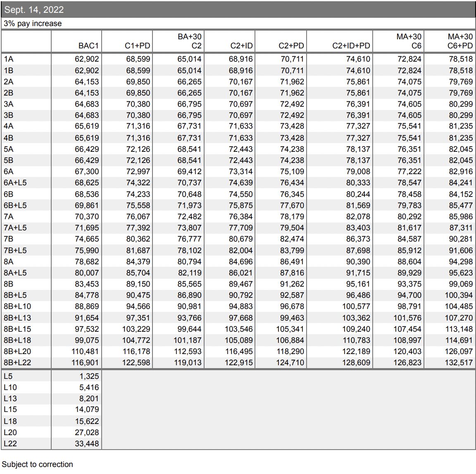Viewport: 476px width, 474px height.
Task: Click row label 8B+L22
Action: (x=17, y=363)
